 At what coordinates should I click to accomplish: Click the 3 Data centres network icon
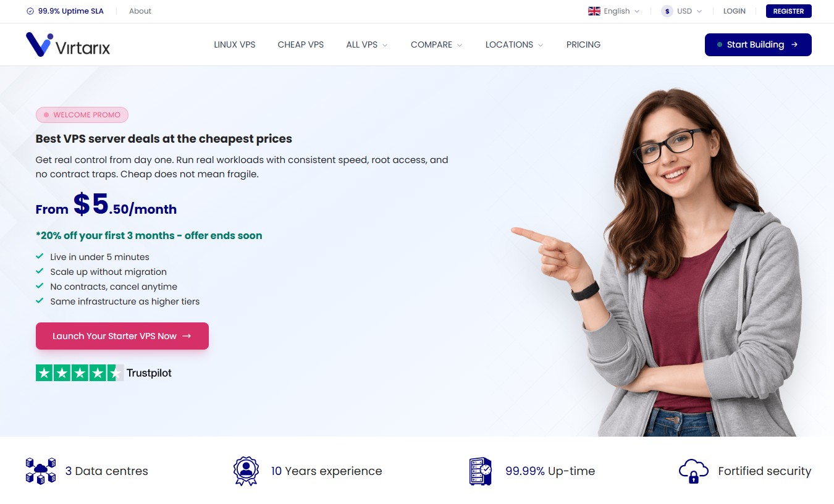tap(41, 471)
